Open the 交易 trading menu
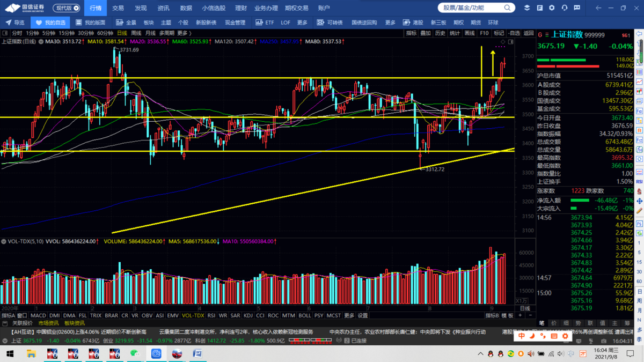 (x=118, y=8)
